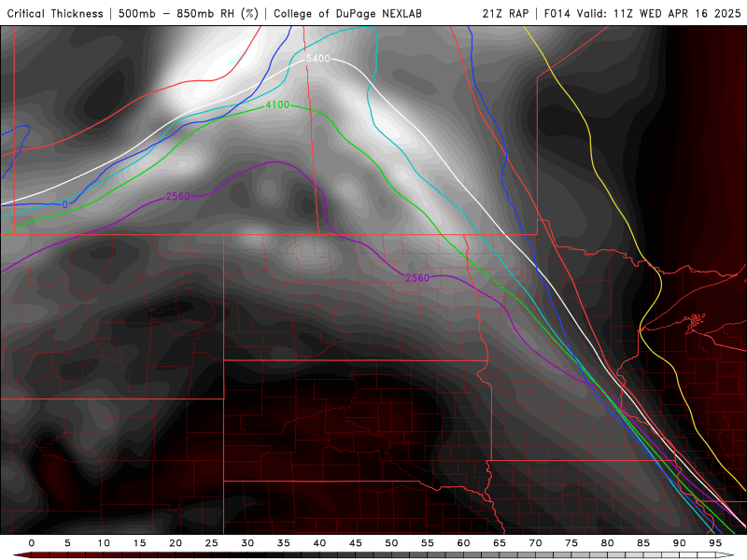Click the '35' color bar tick label
747x560 pixels.
click(x=284, y=543)
